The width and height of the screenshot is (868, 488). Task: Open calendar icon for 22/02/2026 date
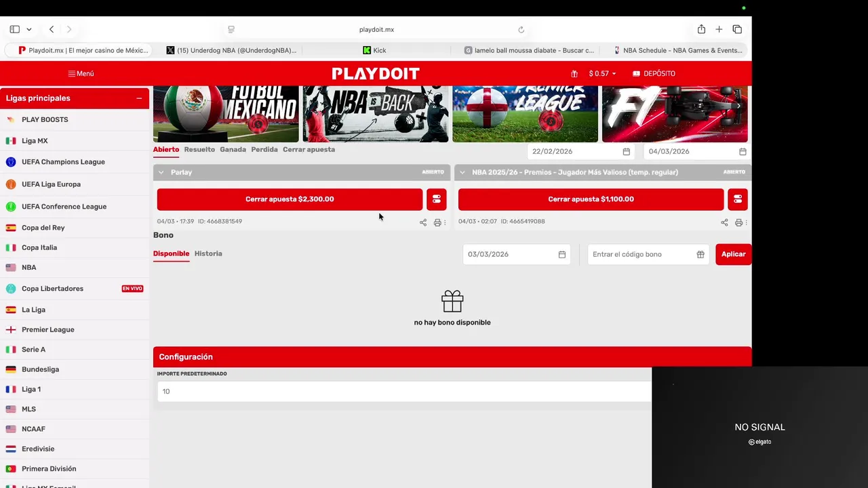627,152
